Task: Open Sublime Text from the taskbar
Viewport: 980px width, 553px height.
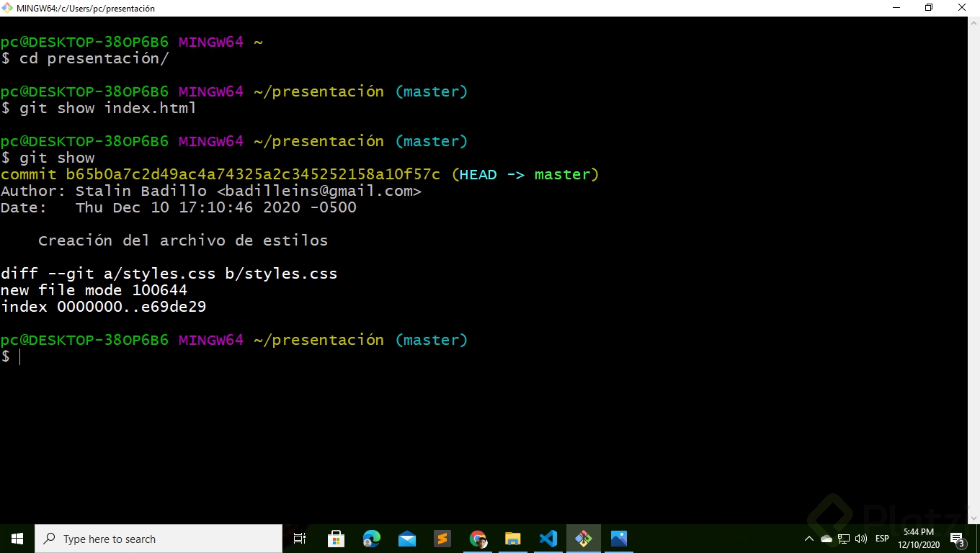Action: point(442,539)
